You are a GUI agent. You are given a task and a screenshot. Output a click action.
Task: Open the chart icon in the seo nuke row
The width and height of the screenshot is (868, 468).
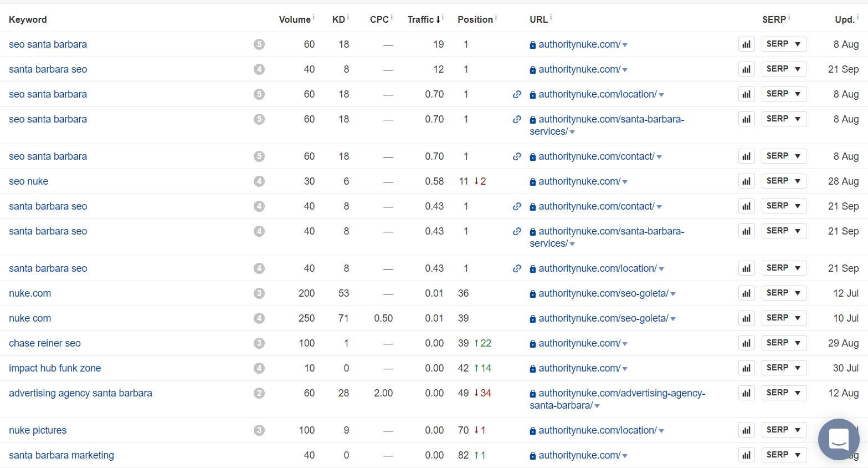click(x=746, y=181)
